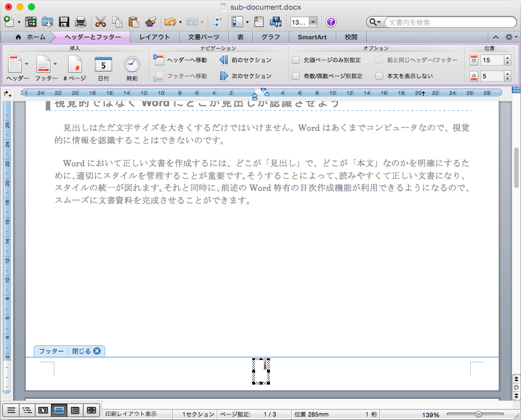Switch to Notebook Layout view button
This screenshot has height=420, width=521.
tap(75, 411)
